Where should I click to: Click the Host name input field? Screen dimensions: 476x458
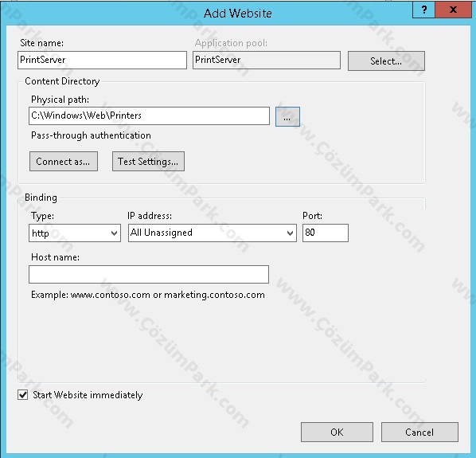pyautogui.click(x=149, y=274)
